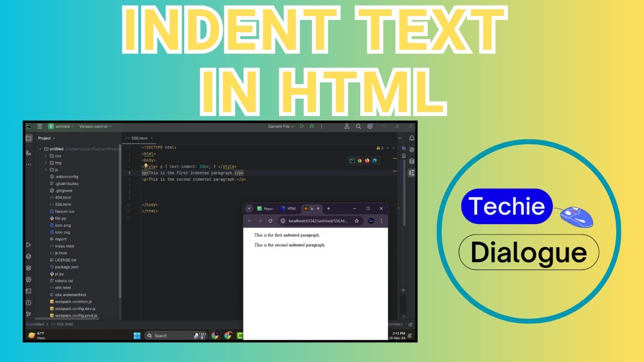View site information icon in address bar
Screen dimensions: 644x362
pyautogui.click(x=283, y=221)
